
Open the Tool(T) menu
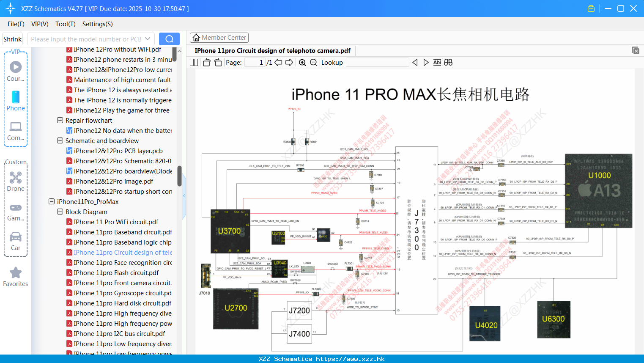coord(66,24)
